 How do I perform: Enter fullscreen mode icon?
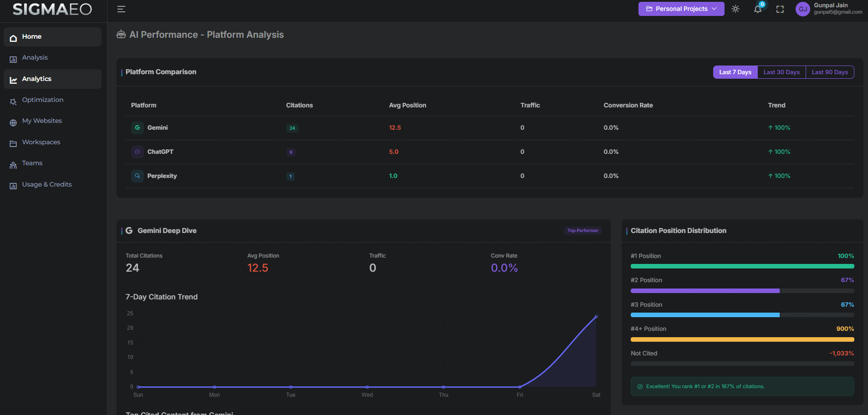click(780, 9)
